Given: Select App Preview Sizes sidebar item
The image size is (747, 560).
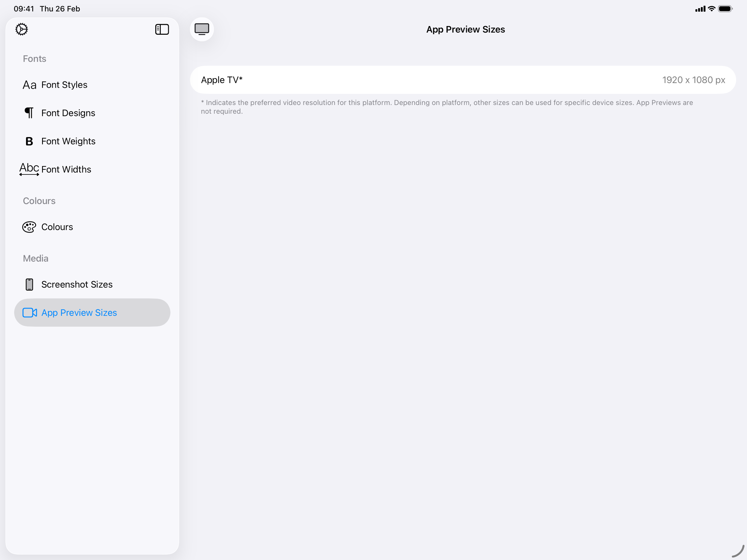Looking at the screenshot, I should [79, 313].
